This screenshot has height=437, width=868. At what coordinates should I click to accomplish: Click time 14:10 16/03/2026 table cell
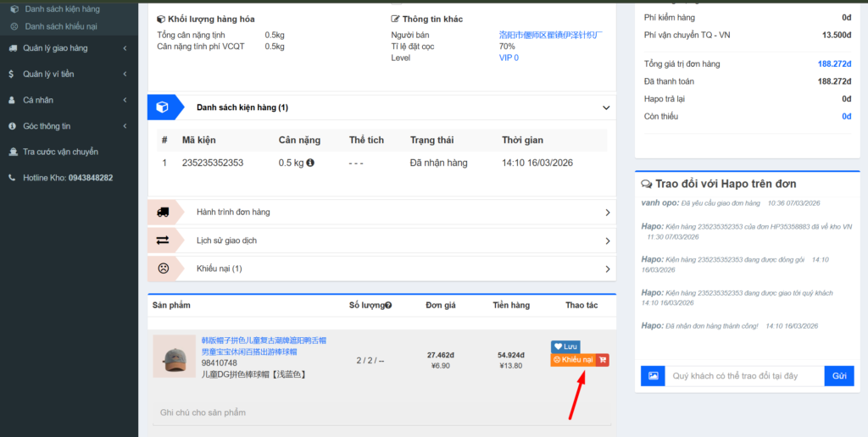pyautogui.click(x=537, y=163)
